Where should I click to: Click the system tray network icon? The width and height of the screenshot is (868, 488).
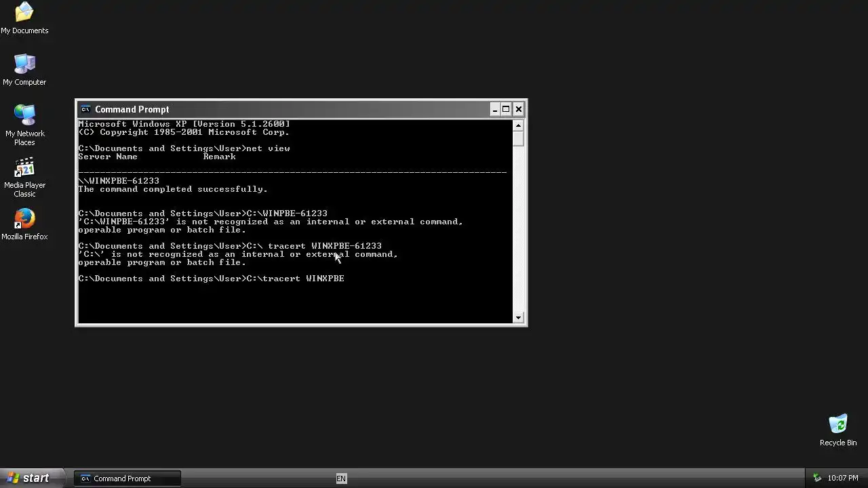click(817, 478)
